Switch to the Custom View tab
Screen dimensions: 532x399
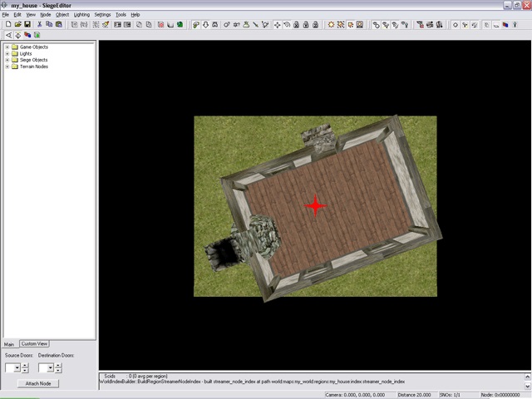point(35,343)
